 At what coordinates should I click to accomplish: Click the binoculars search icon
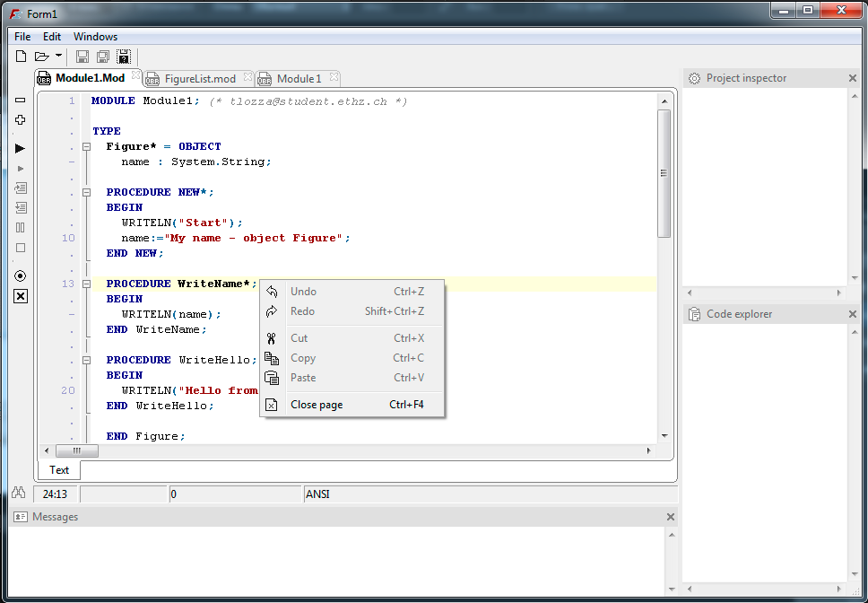(x=18, y=493)
